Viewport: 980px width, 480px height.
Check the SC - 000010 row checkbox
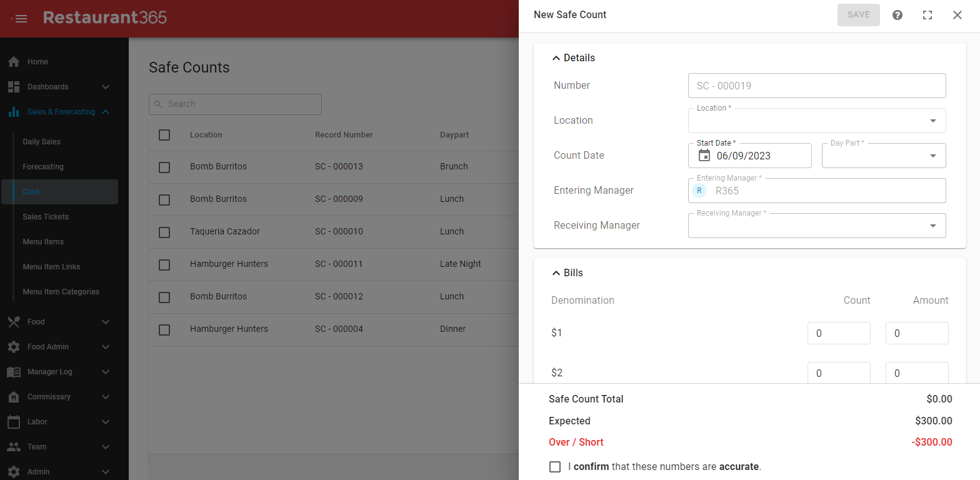click(x=164, y=232)
